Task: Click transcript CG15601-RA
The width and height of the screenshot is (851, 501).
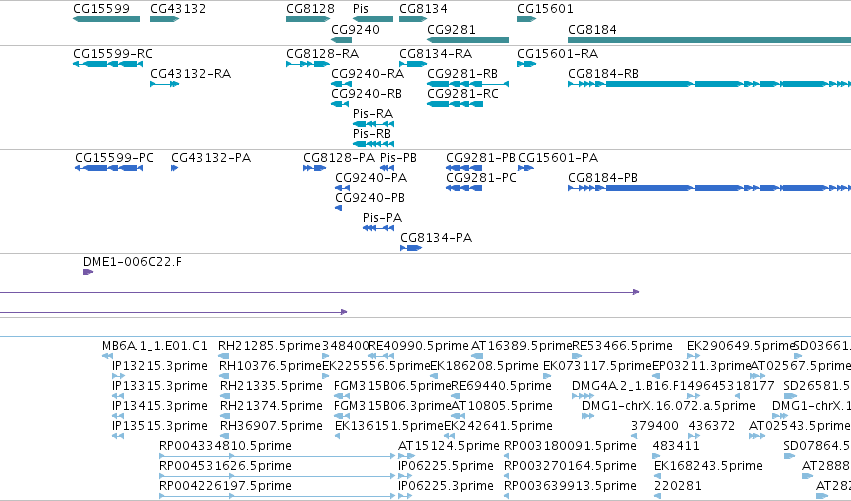Action: point(526,64)
